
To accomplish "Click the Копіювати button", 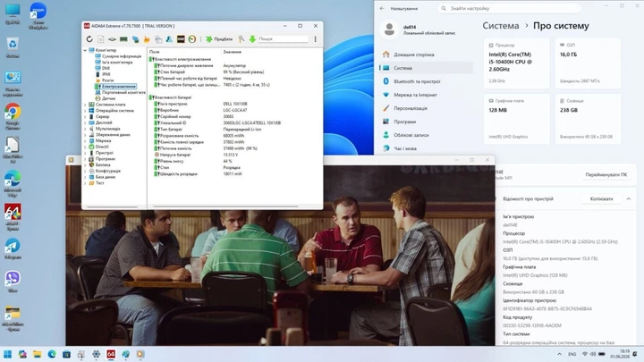I will [601, 199].
